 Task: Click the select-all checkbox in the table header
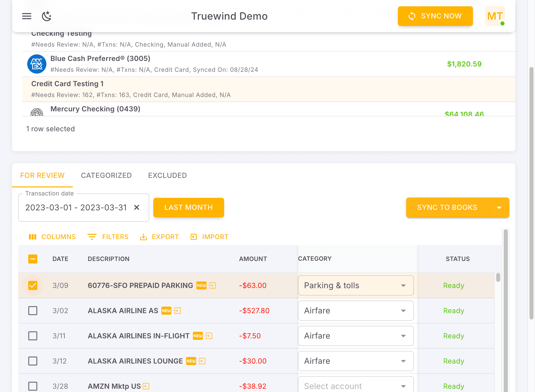[x=33, y=259]
